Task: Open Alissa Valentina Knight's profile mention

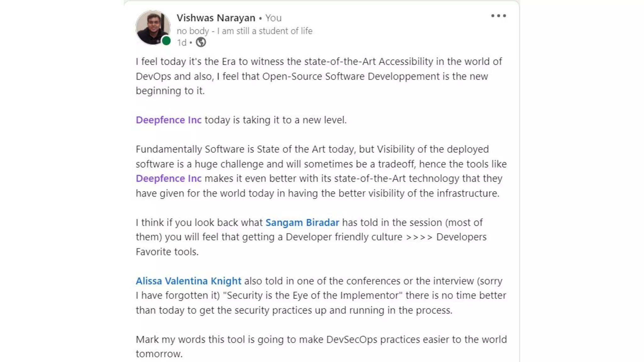Action: point(188,281)
